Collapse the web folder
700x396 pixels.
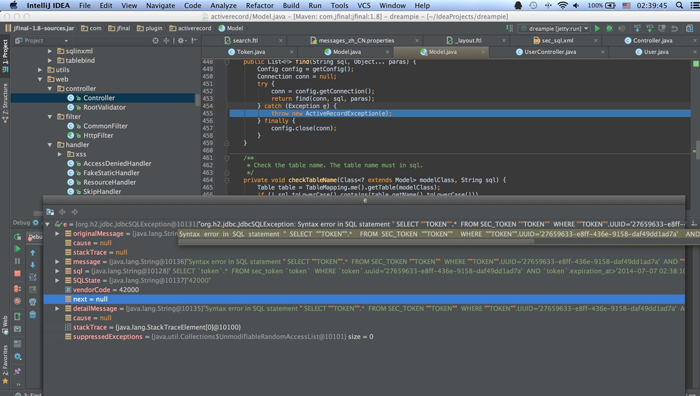point(40,79)
